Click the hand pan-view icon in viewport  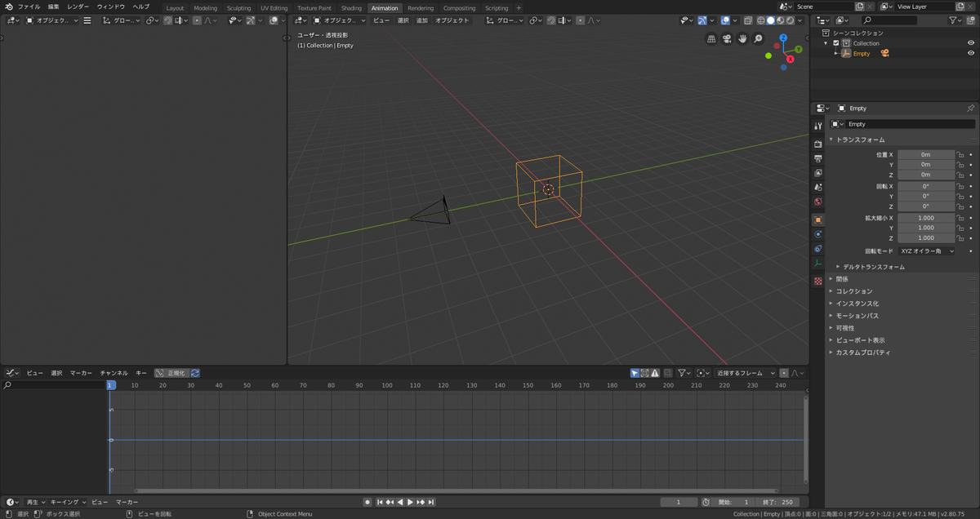click(x=742, y=38)
